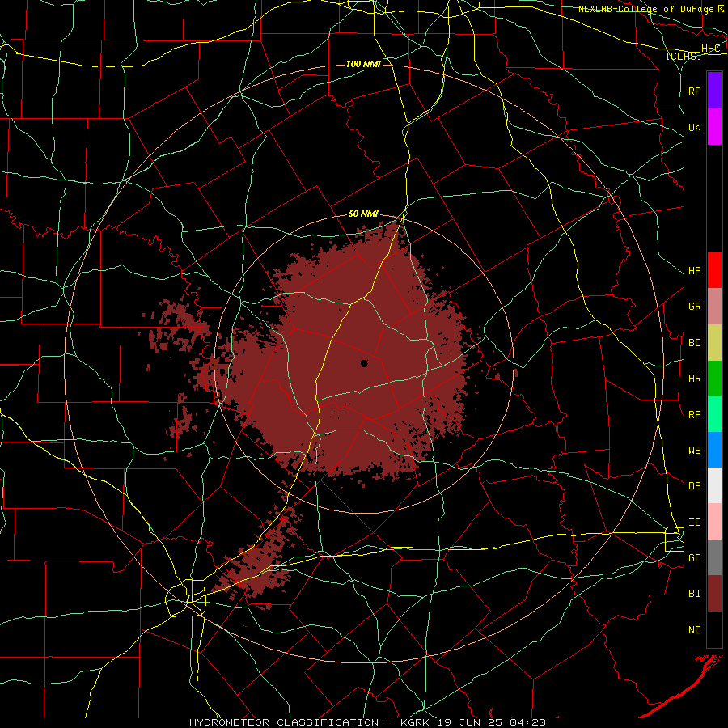Click the IC legend label

point(695,523)
